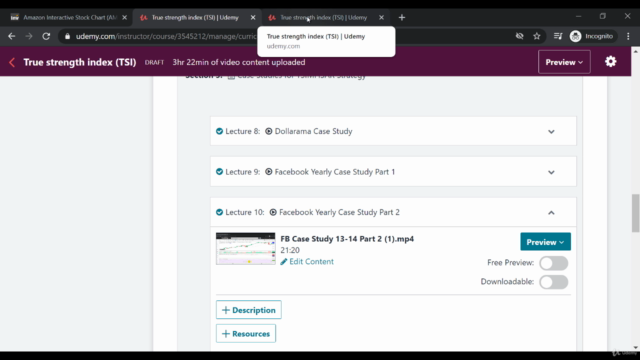Image resolution: width=640 pixels, height=360 pixels.
Task: Bookmark this page with the star icon
Action: pos(537,36)
